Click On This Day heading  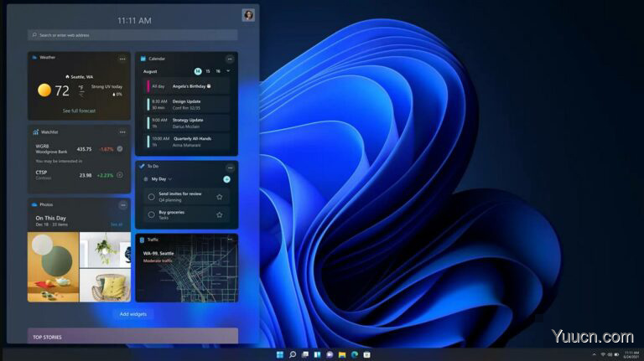click(x=50, y=219)
